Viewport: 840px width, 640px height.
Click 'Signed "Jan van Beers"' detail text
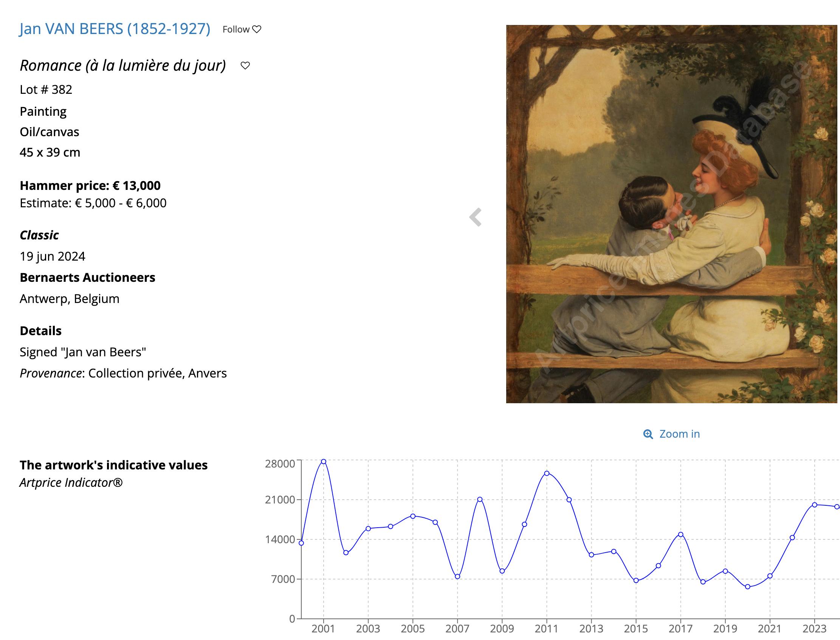coord(83,352)
